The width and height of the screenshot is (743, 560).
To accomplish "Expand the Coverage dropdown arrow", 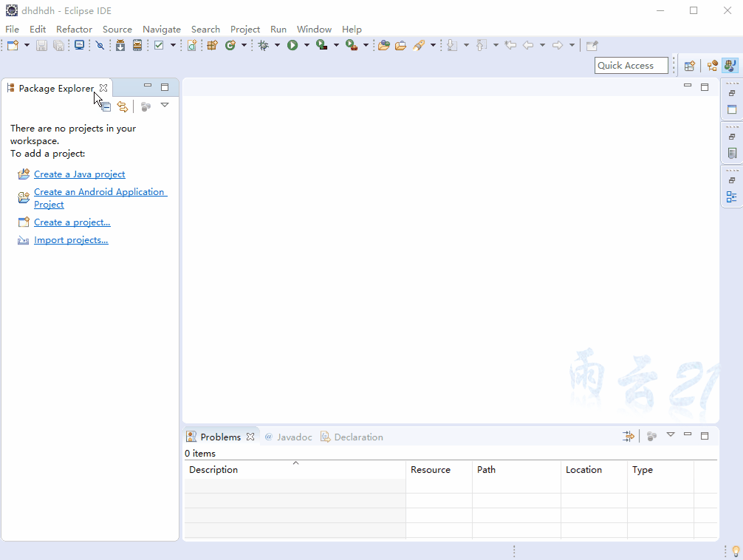I will pyautogui.click(x=336, y=46).
